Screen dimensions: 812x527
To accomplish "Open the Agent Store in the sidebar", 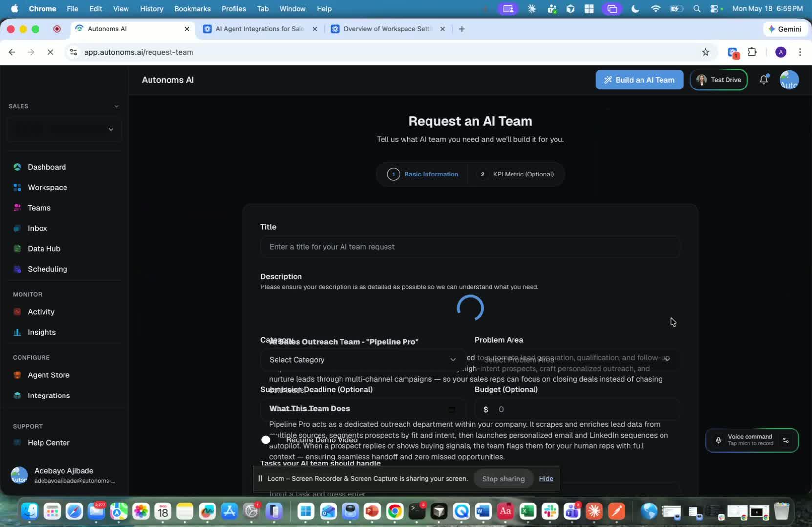I will 48,375.
